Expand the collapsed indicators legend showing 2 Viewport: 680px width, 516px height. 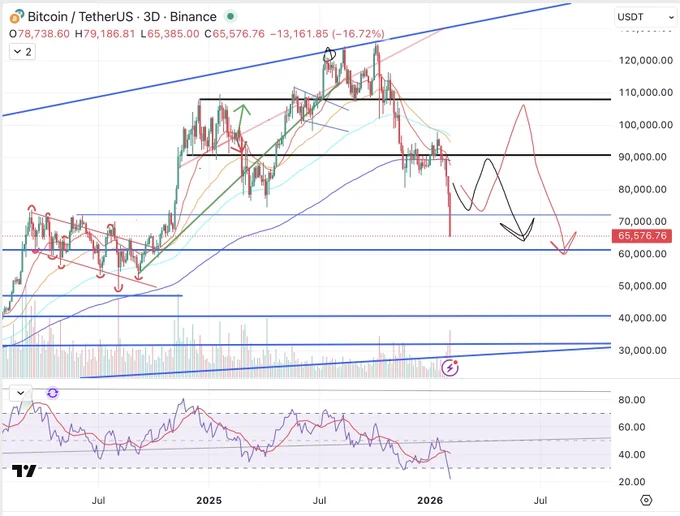pyautogui.click(x=23, y=52)
